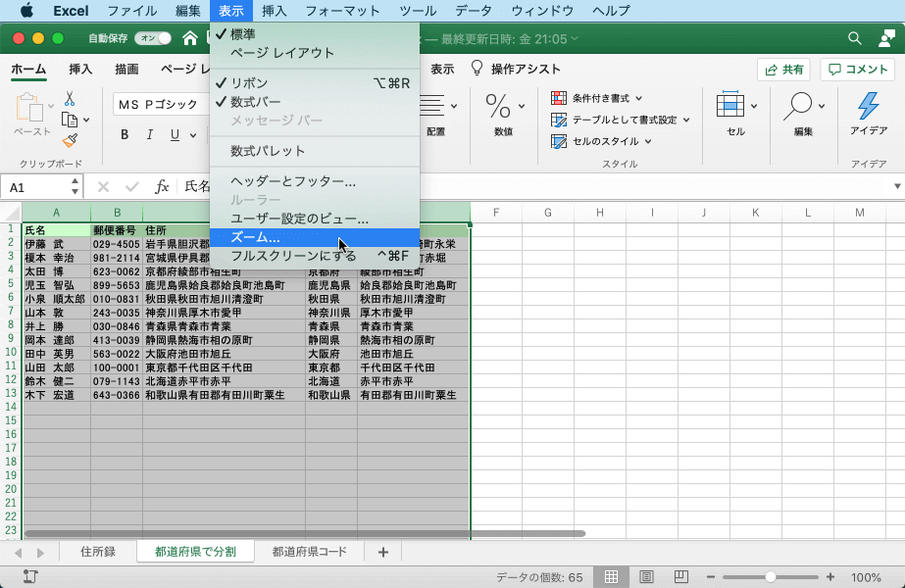The width and height of the screenshot is (905, 588).
Task: Expand the セルのスタイル dropdown arrow
Action: click(x=648, y=141)
